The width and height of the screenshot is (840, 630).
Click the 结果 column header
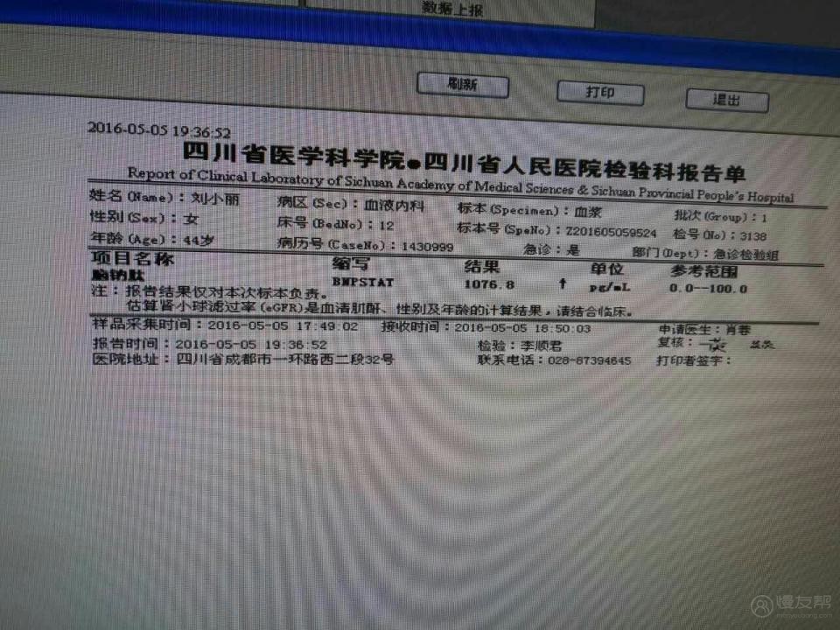pos(481,266)
